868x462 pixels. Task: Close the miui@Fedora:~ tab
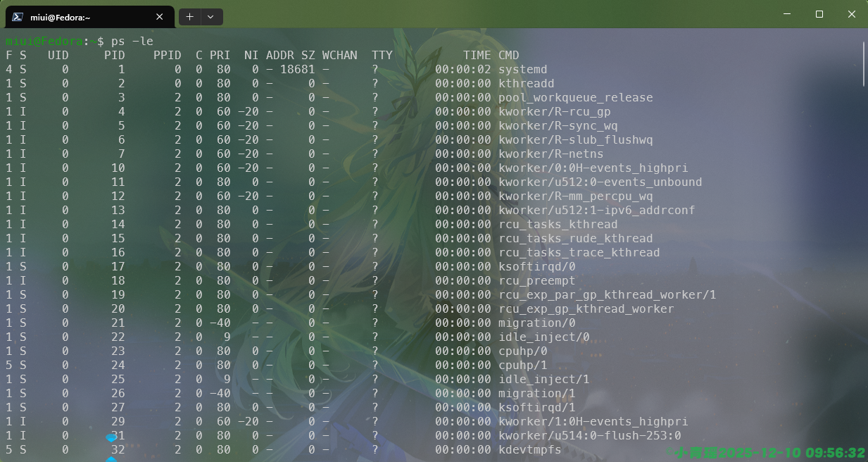(160, 17)
